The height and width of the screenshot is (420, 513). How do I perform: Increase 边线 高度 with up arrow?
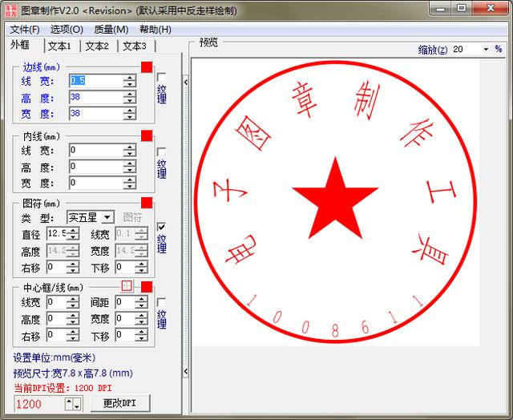(130, 95)
